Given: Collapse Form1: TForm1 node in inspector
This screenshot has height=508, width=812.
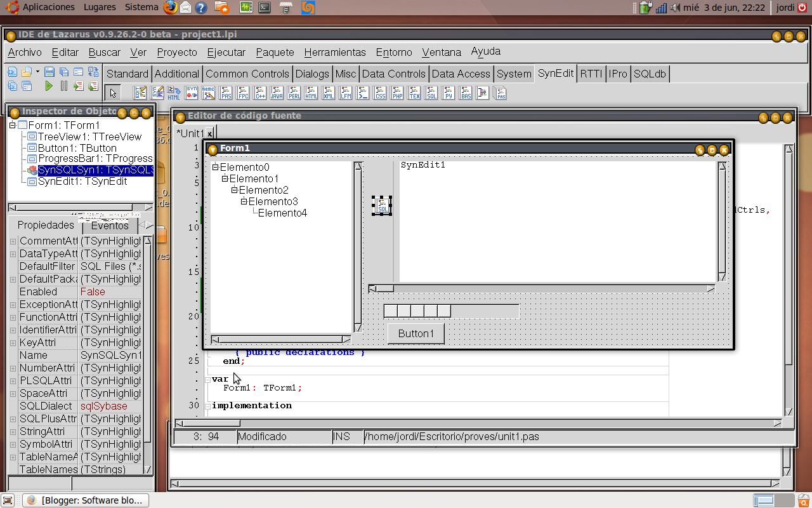Looking at the screenshot, I should 12,125.
